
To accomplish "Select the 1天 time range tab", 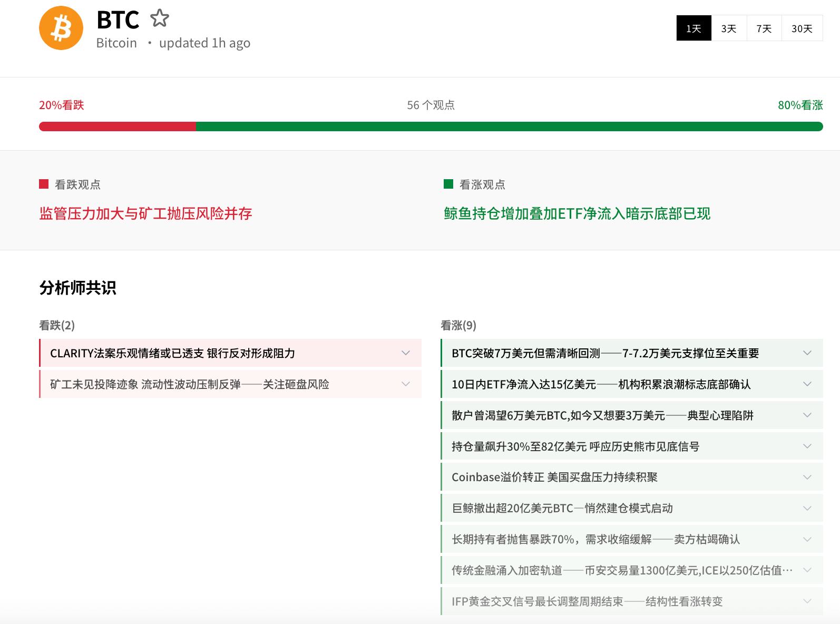I will pyautogui.click(x=694, y=28).
